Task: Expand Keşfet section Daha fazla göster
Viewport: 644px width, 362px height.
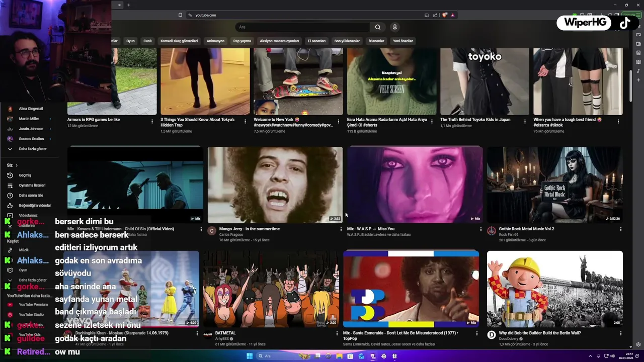Action: (x=32, y=280)
